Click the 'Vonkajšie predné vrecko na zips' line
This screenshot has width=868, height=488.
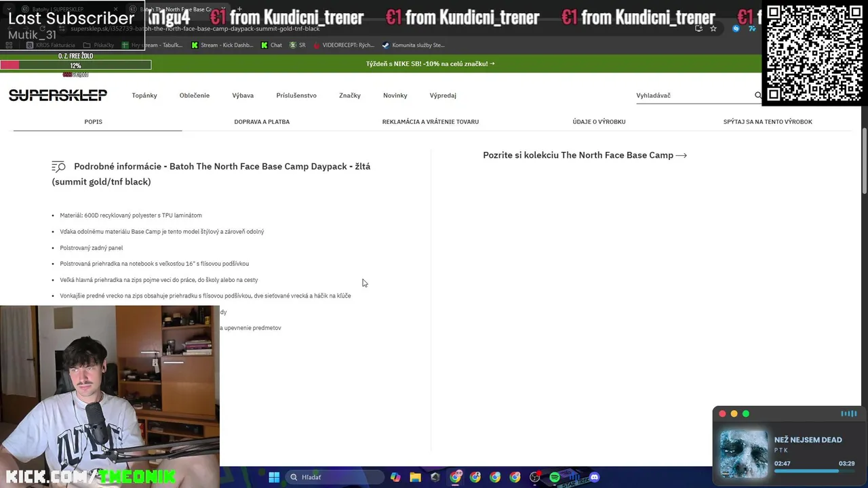click(205, 296)
